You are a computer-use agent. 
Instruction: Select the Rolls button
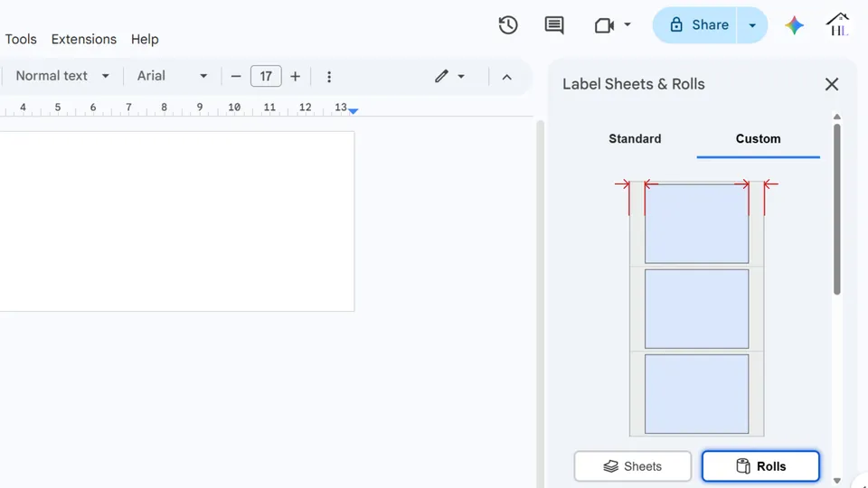(x=760, y=466)
